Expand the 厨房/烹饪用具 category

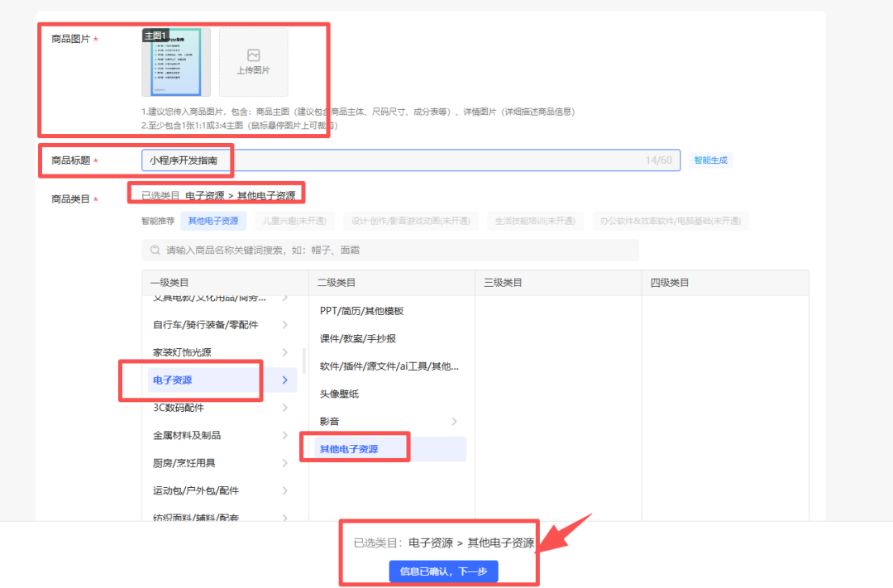click(284, 462)
